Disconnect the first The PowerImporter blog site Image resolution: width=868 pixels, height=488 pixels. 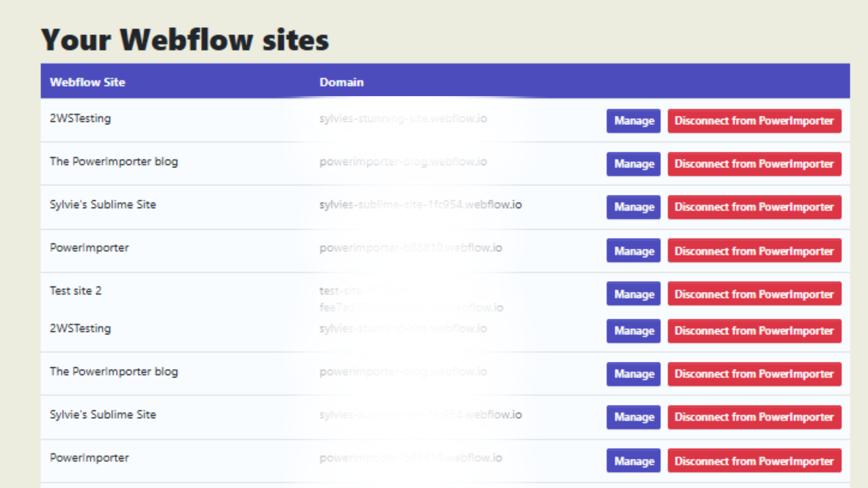(754, 164)
